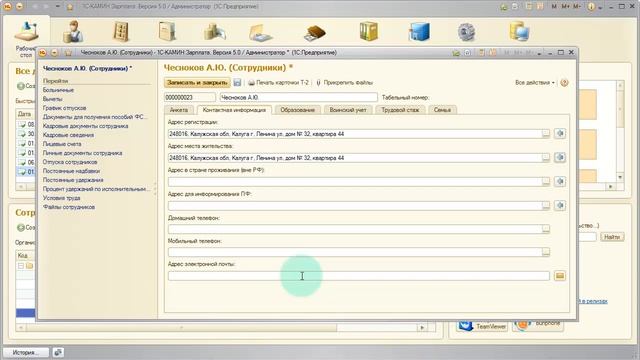This screenshot has height=360, width=640.
Task: Open the green binders section icon
Action: point(369,32)
